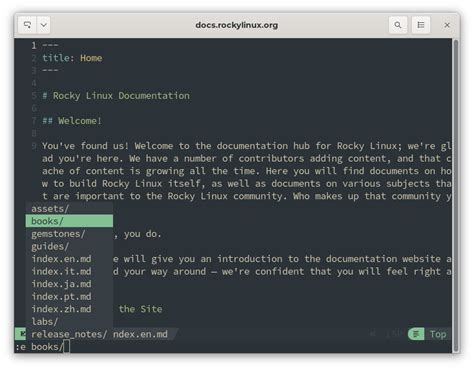Viewport: 474px width, 369px height.
Task: Open the tab dropdown arrow in header
Action: tap(44, 25)
